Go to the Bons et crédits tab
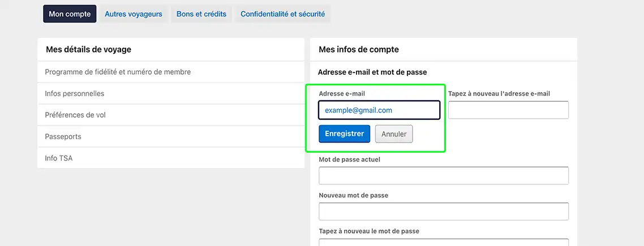644x246 pixels. pyautogui.click(x=201, y=14)
